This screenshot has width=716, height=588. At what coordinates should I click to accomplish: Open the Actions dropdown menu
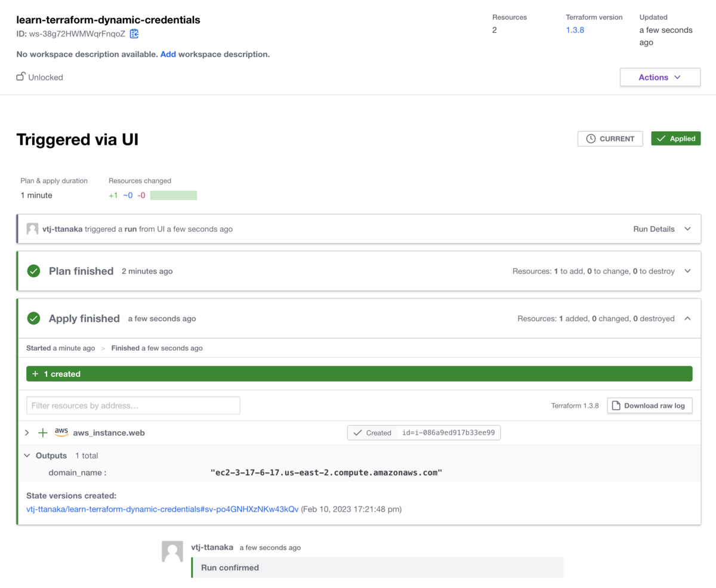coord(660,78)
